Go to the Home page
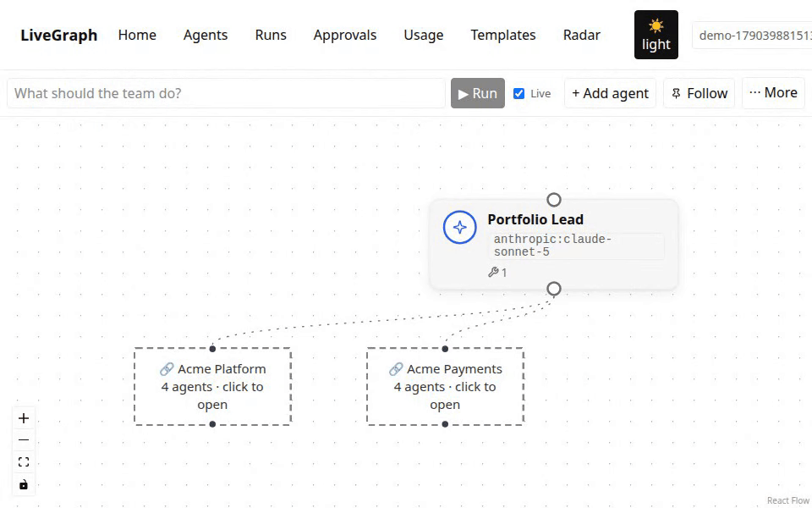The height and width of the screenshot is (508, 812). tap(137, 35)
